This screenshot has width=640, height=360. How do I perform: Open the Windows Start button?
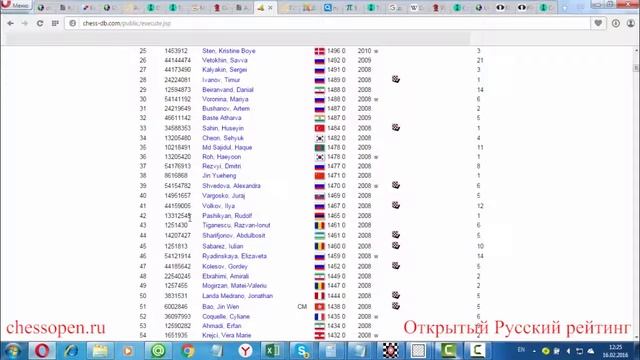[12, 351]
